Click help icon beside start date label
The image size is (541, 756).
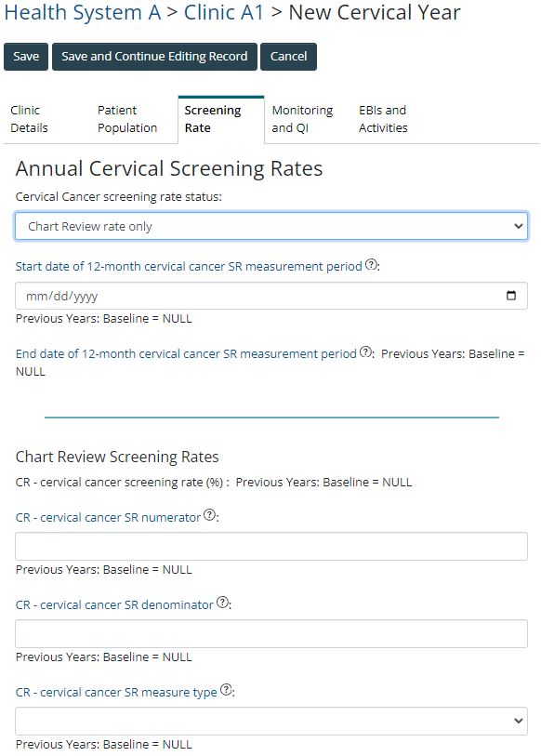pyautogui.click(x=371, y=264)
